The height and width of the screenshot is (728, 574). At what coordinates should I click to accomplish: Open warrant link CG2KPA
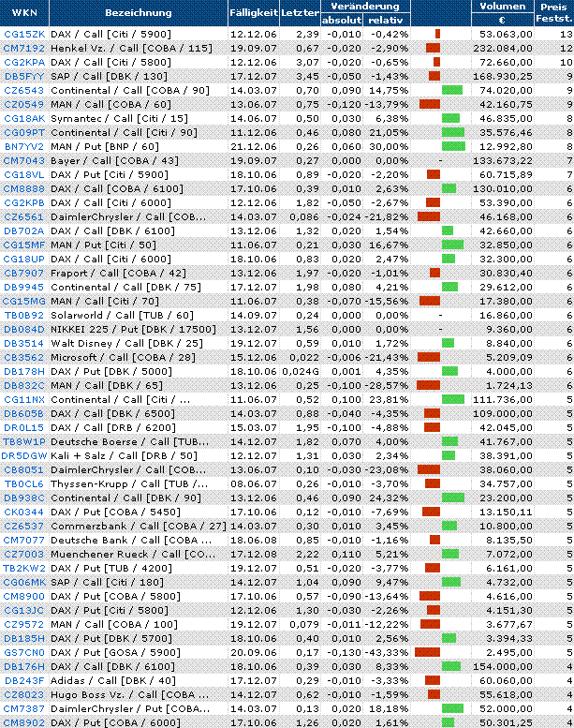[x=24, y=62]
